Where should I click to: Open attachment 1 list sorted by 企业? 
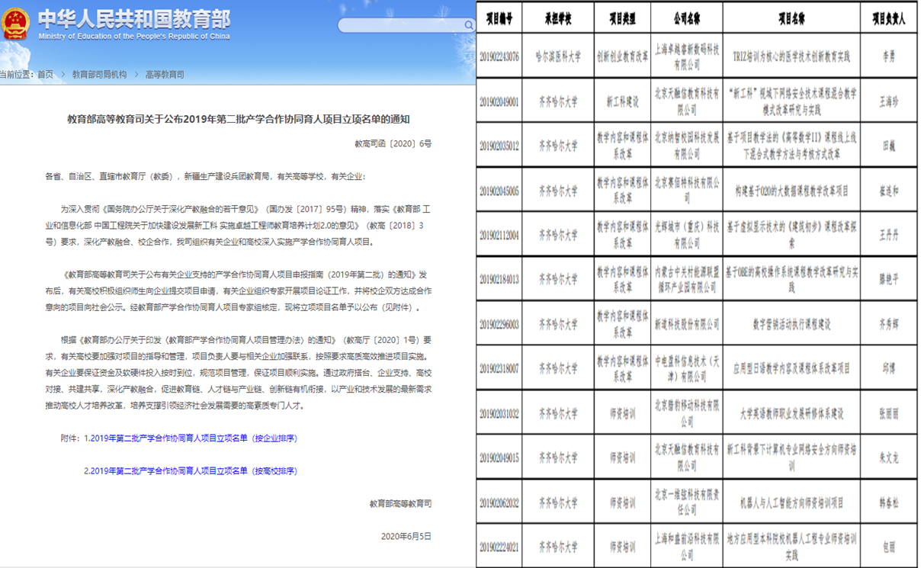pos(190,438)
